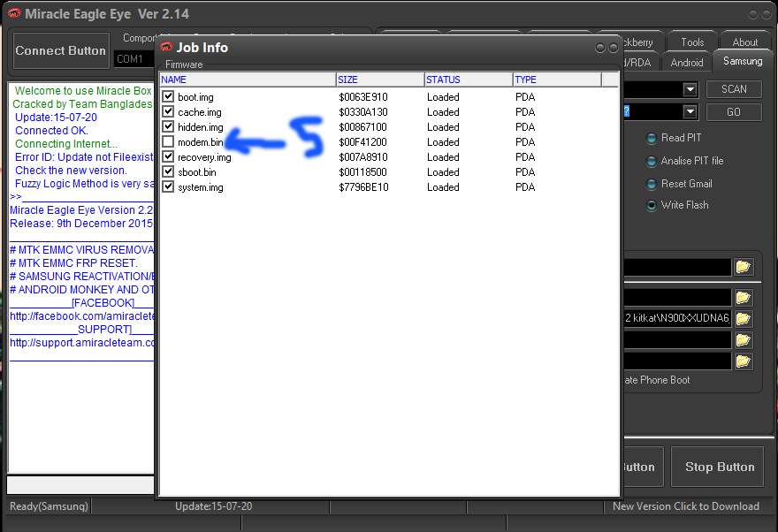The height and width of the screenshot is (532, 778).
Task: Uncheck the system.img checkbox
Action: pyautogui.click(x=168, y=186)
